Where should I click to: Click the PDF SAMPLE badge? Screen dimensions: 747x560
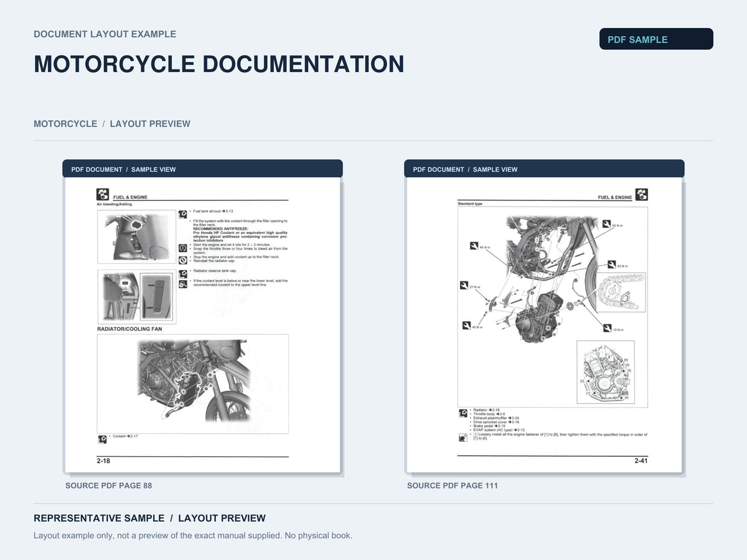pyautogui.click(x=656, y=39)
